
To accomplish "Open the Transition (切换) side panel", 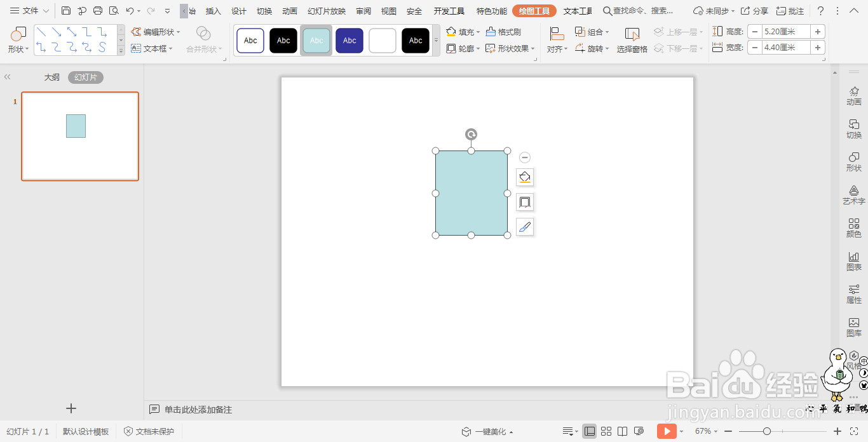I will (x=854, y=129).
